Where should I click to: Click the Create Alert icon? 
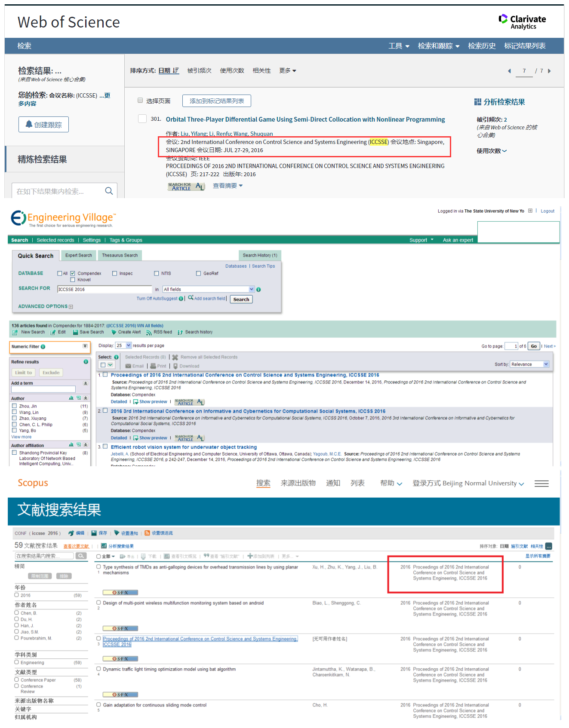pos(114,332)
